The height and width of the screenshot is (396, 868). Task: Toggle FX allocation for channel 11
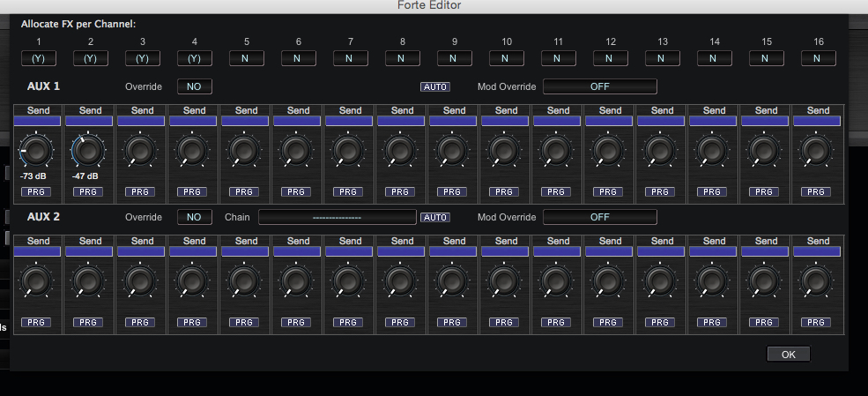coord(558,58)
